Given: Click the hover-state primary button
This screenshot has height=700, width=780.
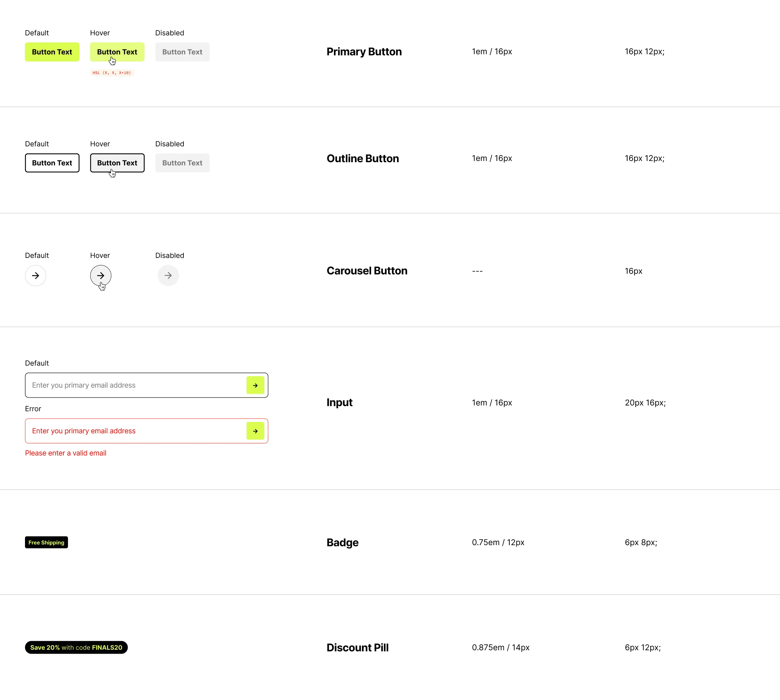Looking at the screenshot, I should [x=117, y=52].
